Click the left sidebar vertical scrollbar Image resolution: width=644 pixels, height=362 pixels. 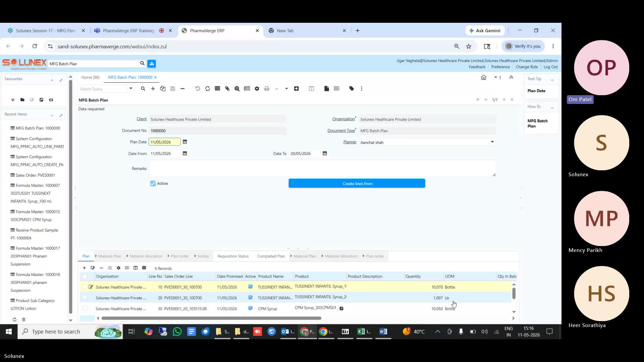tap(70, 196)
